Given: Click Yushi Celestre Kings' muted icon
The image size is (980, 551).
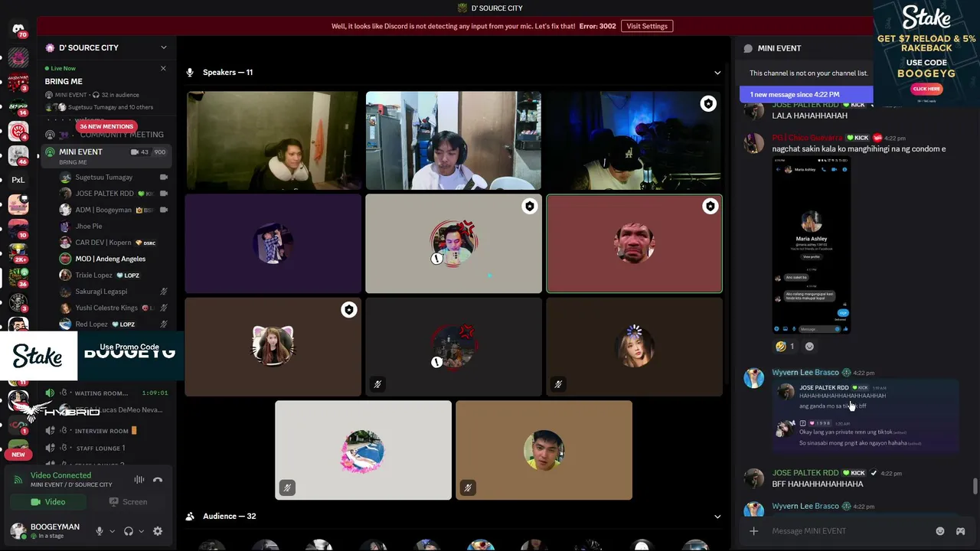Looking at the screenshot, I should [163, 308].
